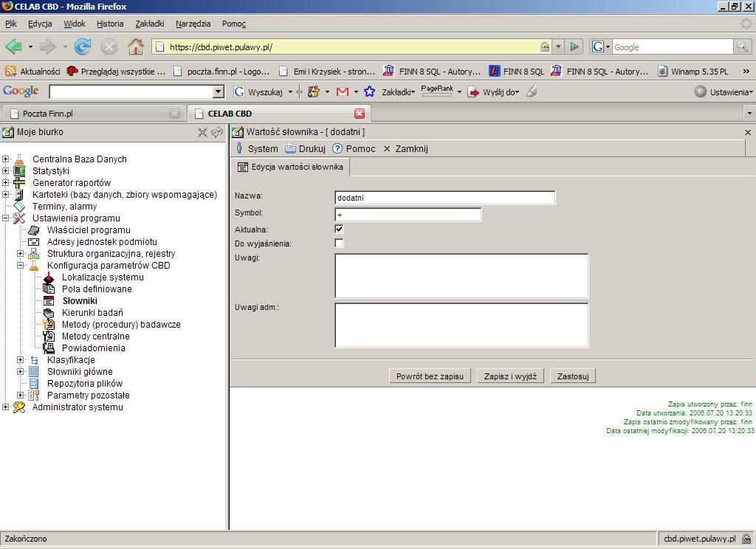Open Repozytoria plików tree item
The image size is (756, 549).
pyautogui.click(x=85, y=383)
